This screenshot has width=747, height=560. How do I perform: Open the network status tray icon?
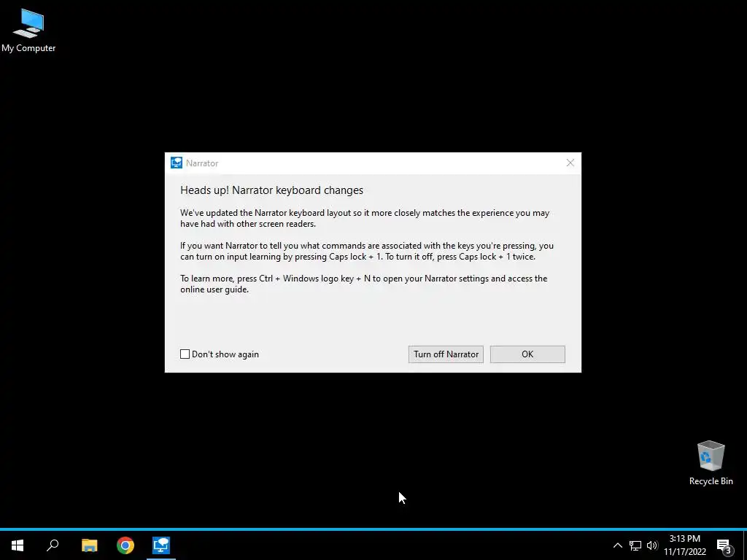click(635, 545)
